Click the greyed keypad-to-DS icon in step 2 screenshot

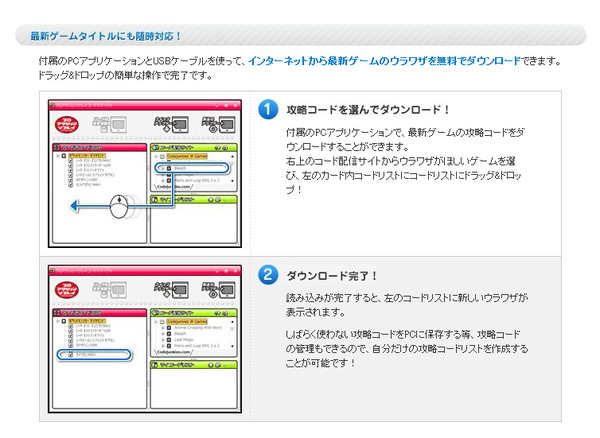[x=109, y=290]
